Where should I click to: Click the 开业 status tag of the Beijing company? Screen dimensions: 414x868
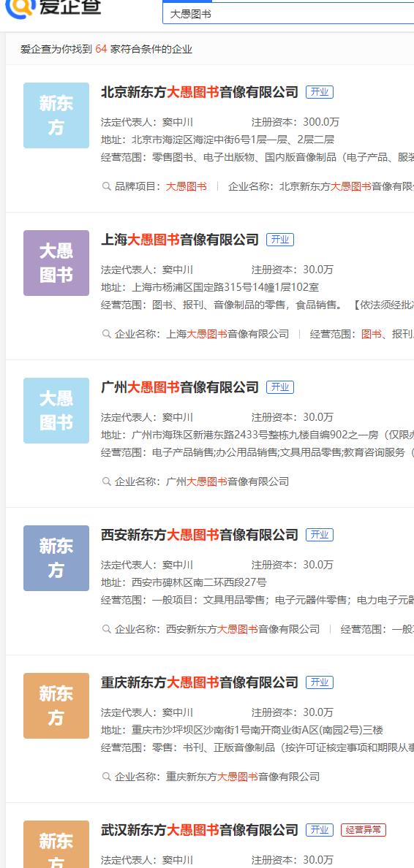319,92
